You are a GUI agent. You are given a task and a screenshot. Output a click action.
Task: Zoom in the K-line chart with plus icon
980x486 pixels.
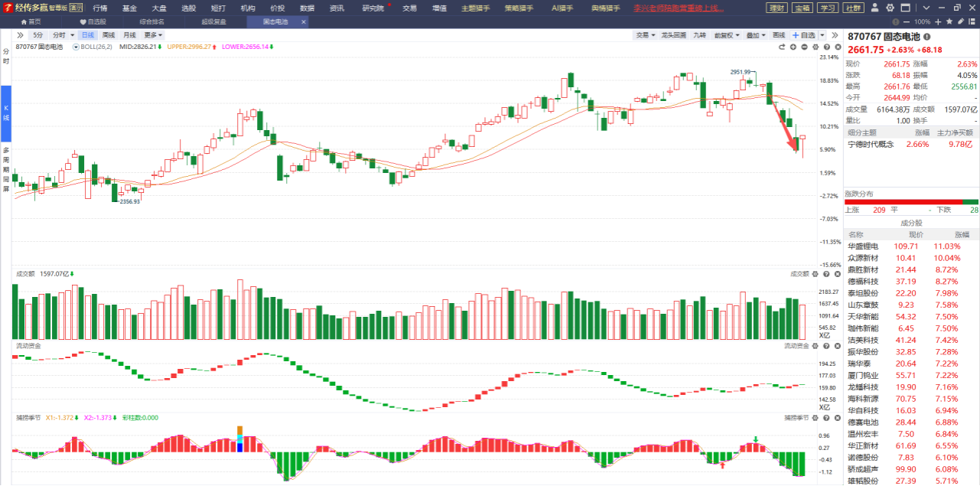[x=793, y=47]
